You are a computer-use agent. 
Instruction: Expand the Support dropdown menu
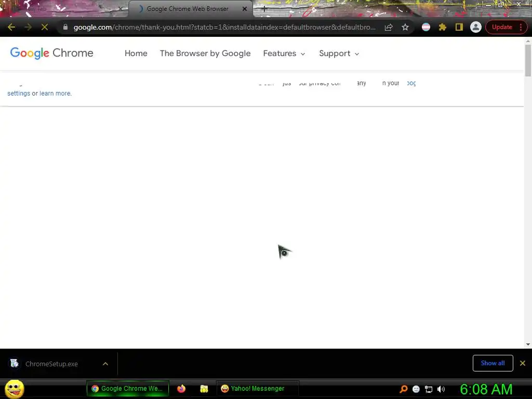coord(339,54)
